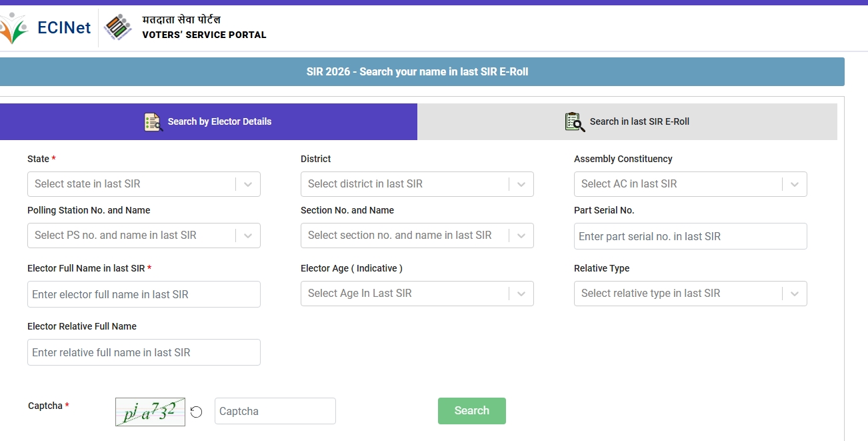868x441 pixels.
Task: Click the captcha image
Action: pos(150,412)
